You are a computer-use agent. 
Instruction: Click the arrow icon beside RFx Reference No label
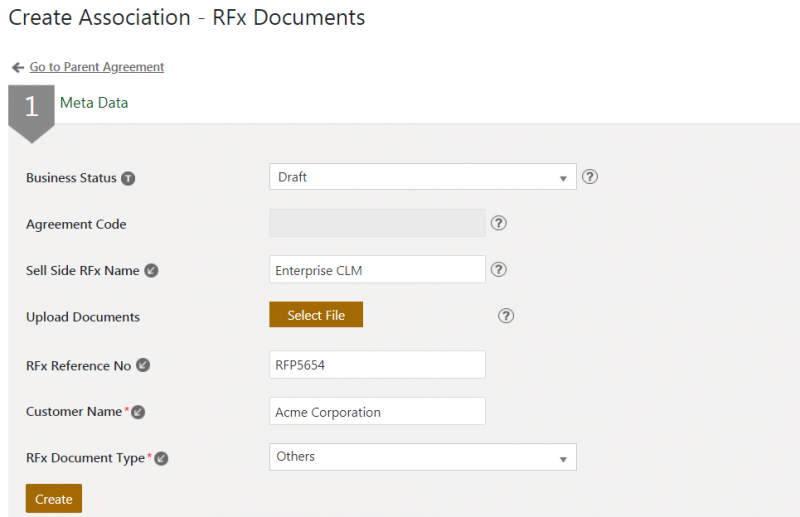pos(143,365)
